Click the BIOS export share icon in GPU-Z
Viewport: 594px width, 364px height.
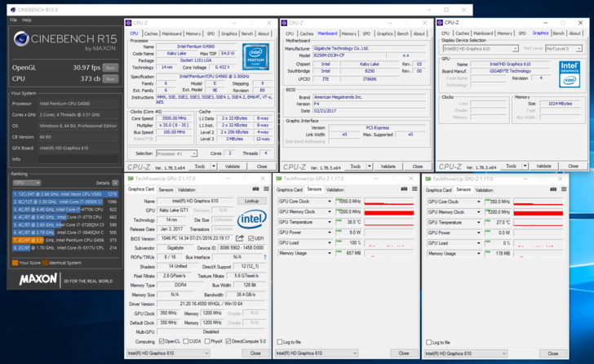239,238
